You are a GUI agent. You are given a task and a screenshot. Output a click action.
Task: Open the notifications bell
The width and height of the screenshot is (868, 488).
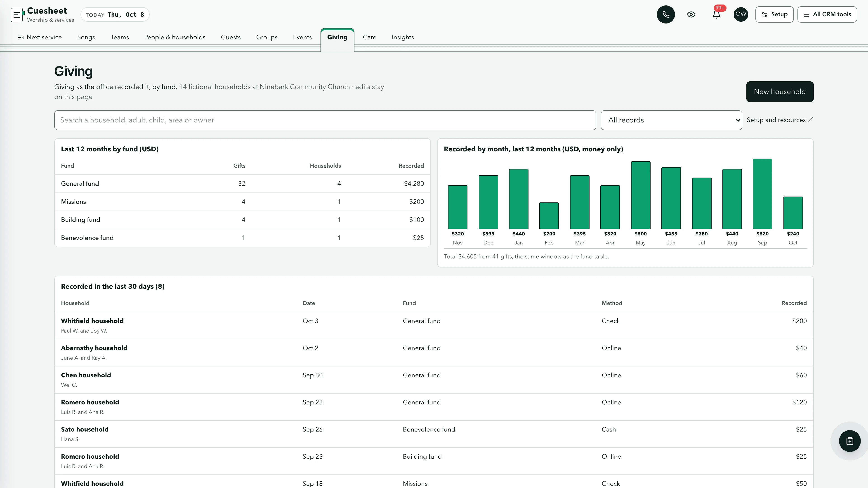click(716, 14)
